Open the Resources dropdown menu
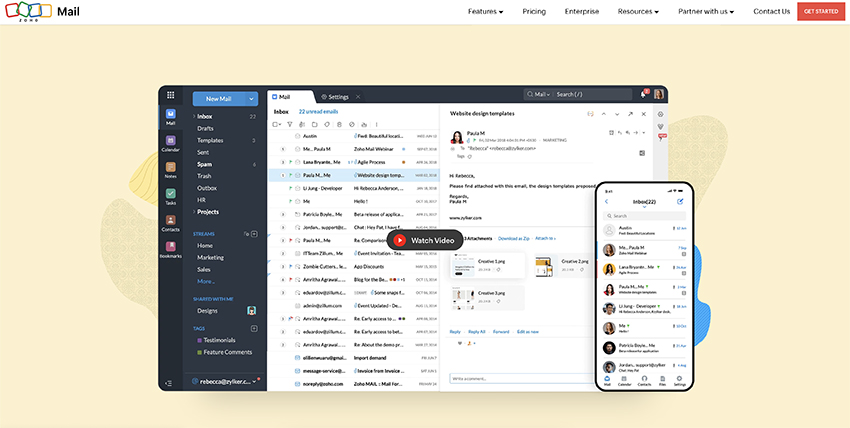Screen dimensions: 850x428 (638, 11)
